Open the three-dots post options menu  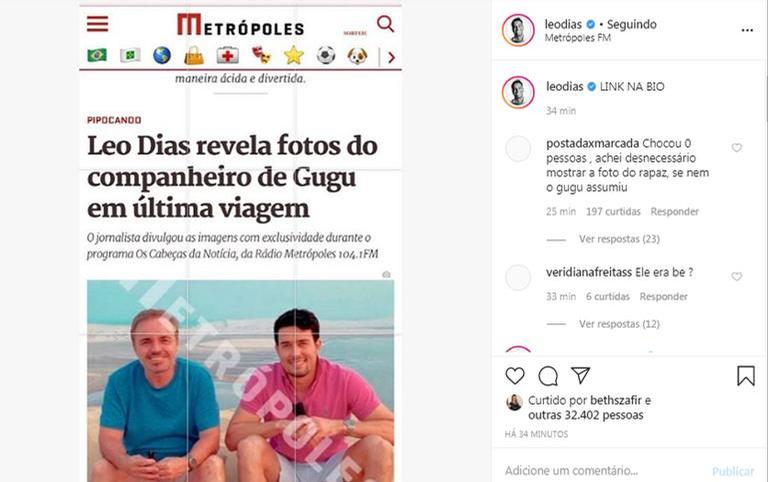(x=747, y=30)
